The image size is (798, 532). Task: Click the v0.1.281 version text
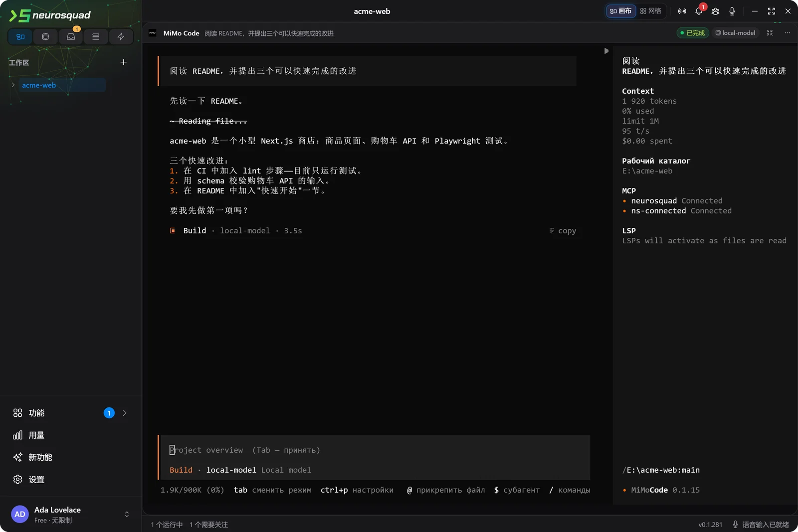tap(710, 525)
